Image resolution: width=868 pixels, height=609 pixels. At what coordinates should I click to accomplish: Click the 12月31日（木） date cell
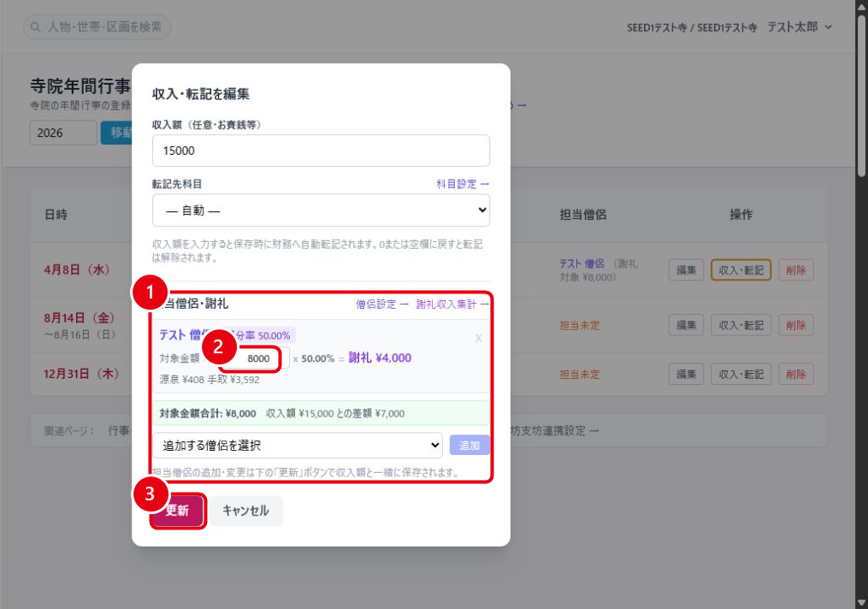(x=81, y=374)
